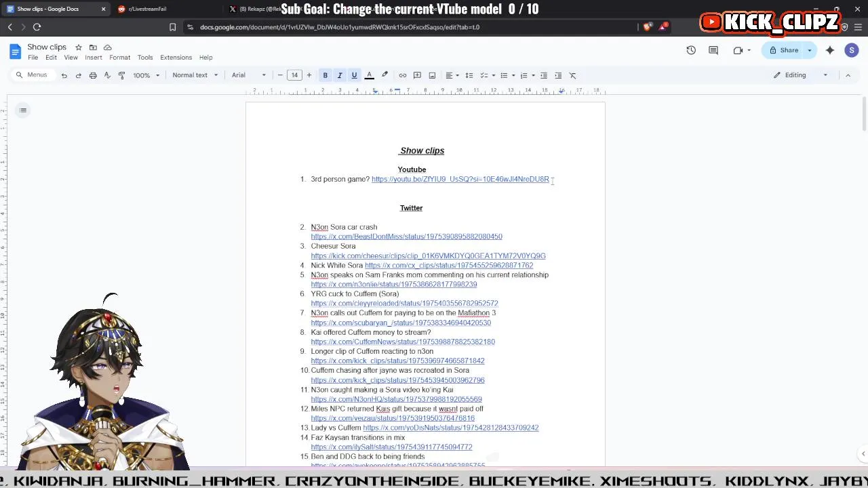Image resolution: width=868 pixels, height=488 pixels.
Task: Open the Tools menu
Action: (x=145, y=58)
